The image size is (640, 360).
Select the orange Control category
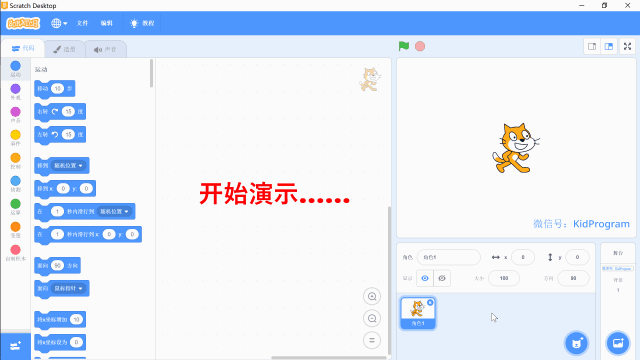point(16,158)
